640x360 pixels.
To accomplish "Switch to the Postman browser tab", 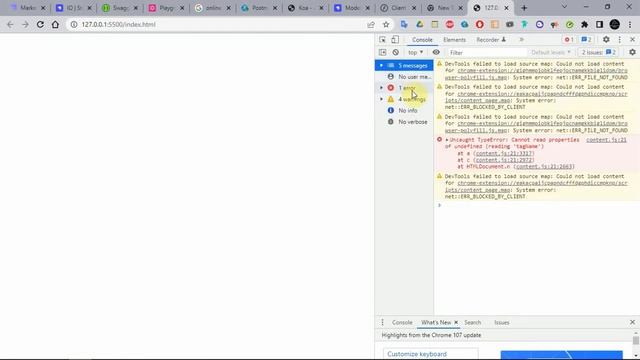I will 259,8.
